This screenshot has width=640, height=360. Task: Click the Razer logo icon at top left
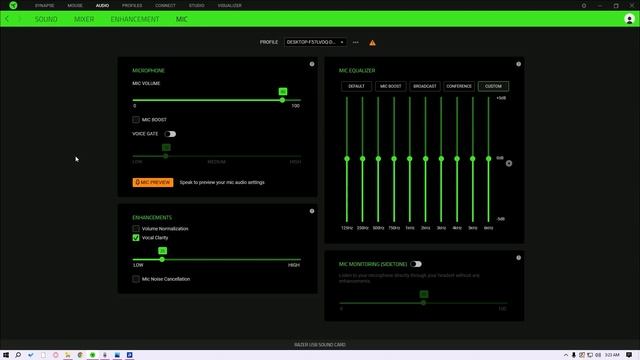[13, 5]
